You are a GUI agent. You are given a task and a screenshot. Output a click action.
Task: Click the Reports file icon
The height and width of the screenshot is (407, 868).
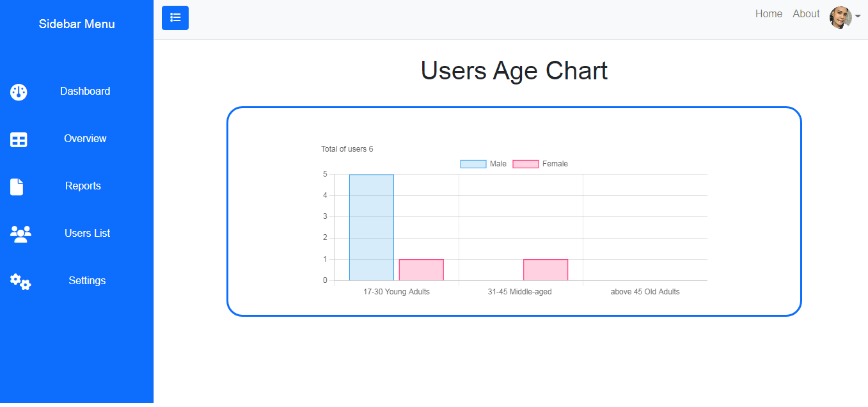pyautogui.click(x=17, y=187)
